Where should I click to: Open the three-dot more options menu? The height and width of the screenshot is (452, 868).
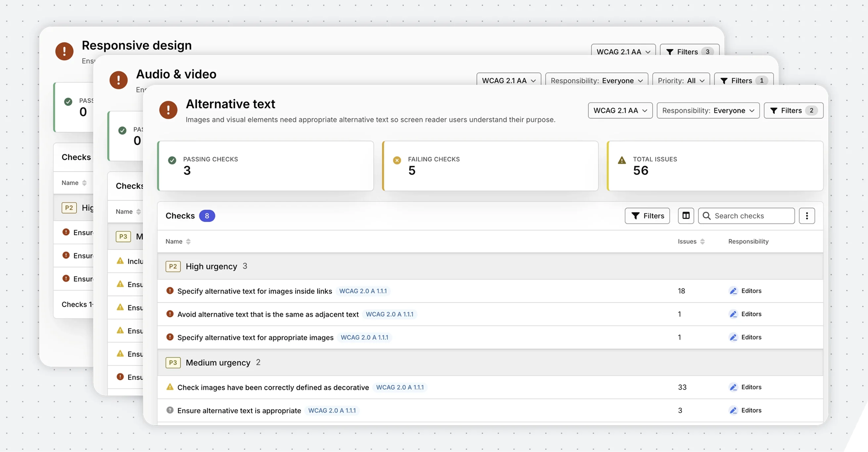[807, 215]
